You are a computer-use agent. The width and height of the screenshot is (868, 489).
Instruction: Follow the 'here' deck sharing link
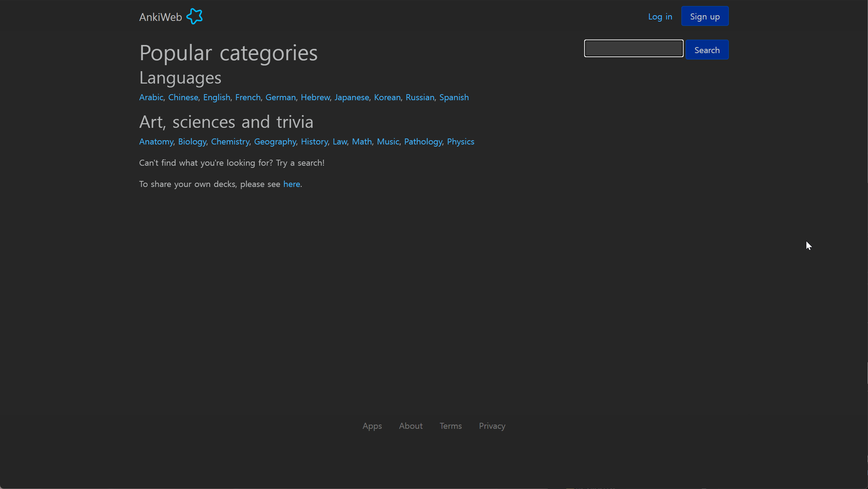pyautogui.click(x=292, y=184)
